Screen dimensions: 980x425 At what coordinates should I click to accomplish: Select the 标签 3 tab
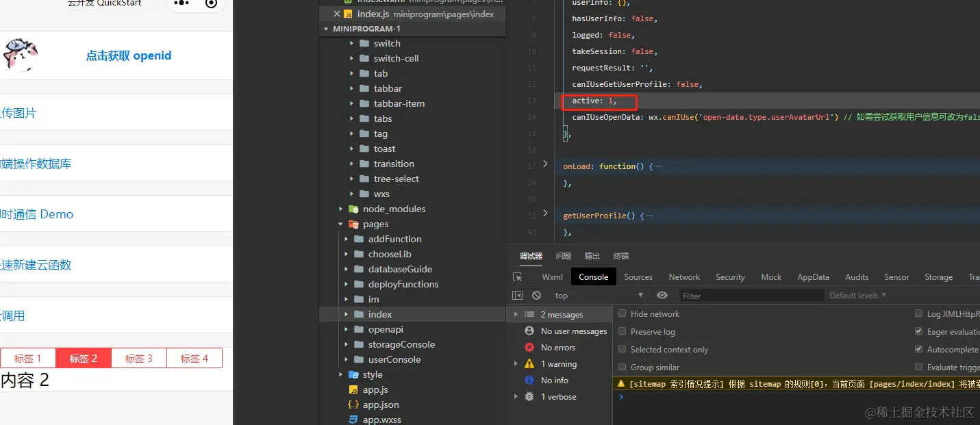[x=139, y=358]
